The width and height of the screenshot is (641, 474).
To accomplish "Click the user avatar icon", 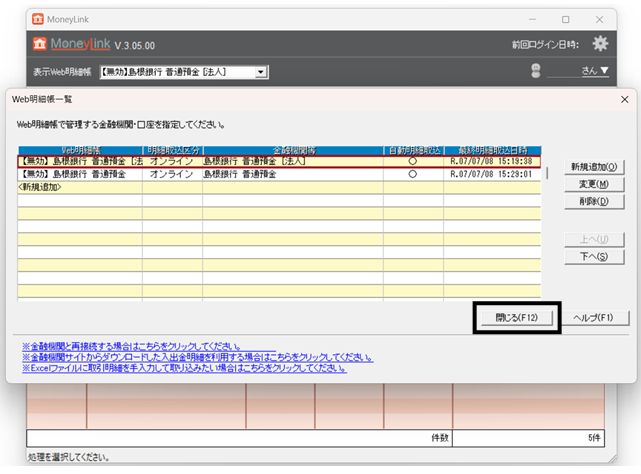I will 536,71.
